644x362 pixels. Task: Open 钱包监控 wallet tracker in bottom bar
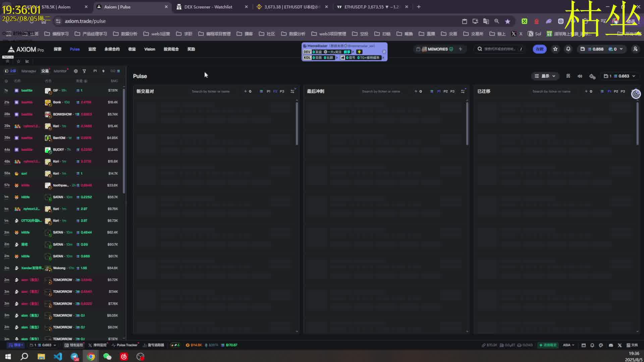pyautogui.click(x=74, y=345)
